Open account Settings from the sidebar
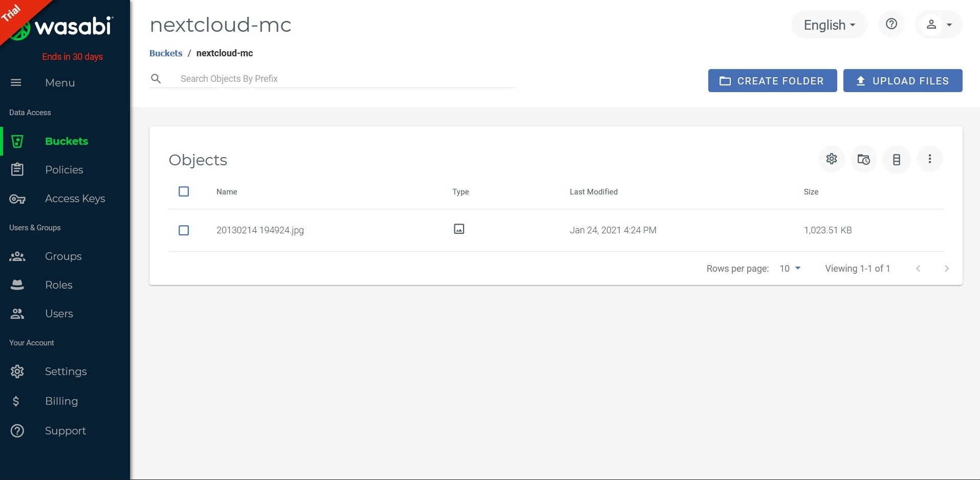This screenshot has height=480, width=980. coord(65,372)
